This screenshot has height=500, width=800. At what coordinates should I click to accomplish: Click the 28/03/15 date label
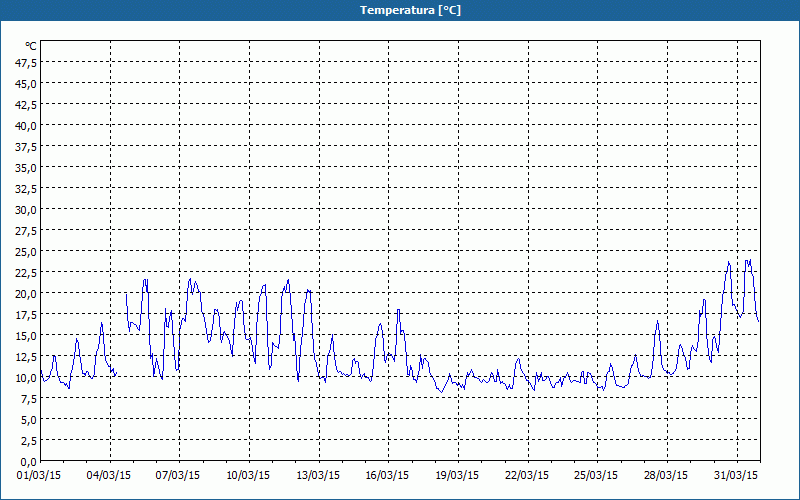[x=666, y=475]
